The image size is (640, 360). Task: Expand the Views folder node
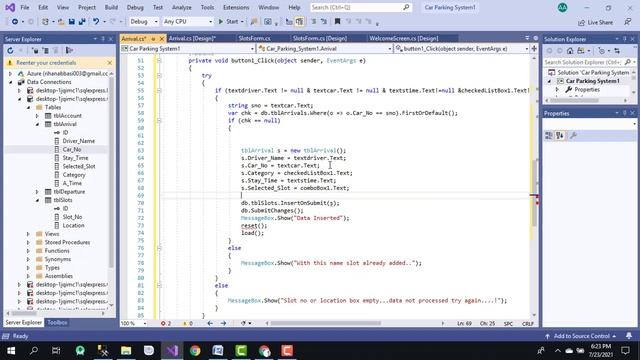(x=28, y=234)
